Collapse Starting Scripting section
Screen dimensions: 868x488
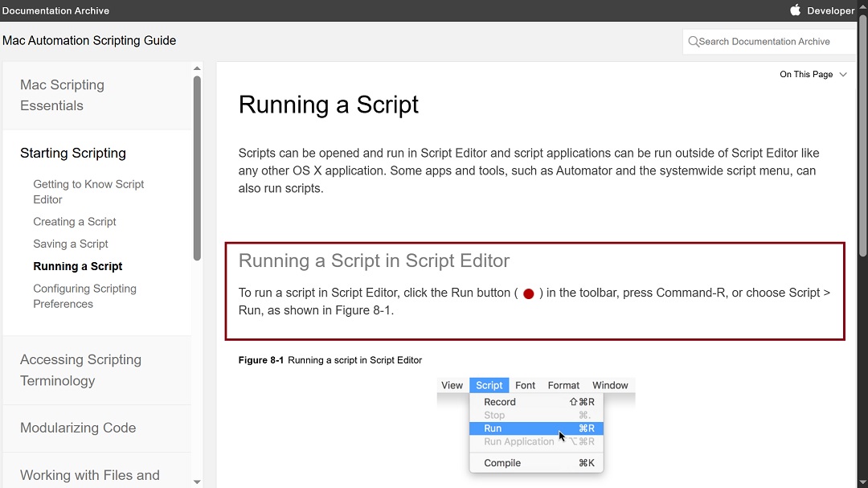click(x=73, y=153)
